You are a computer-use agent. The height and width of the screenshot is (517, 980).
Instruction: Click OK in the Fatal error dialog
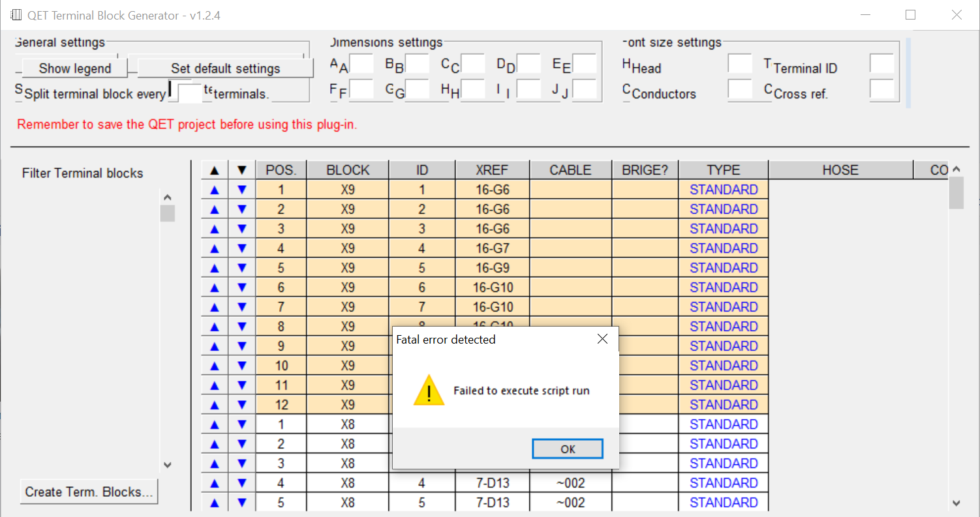tap(567, 449)
